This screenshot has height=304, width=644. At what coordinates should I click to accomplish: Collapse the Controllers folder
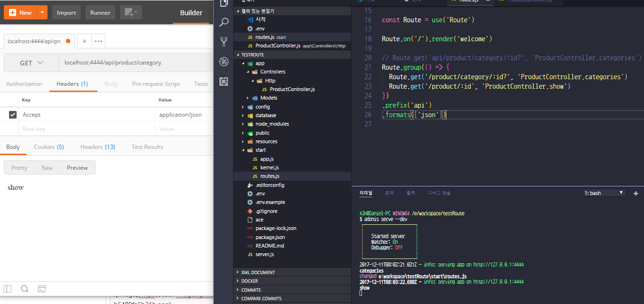[x=248, y=72]
